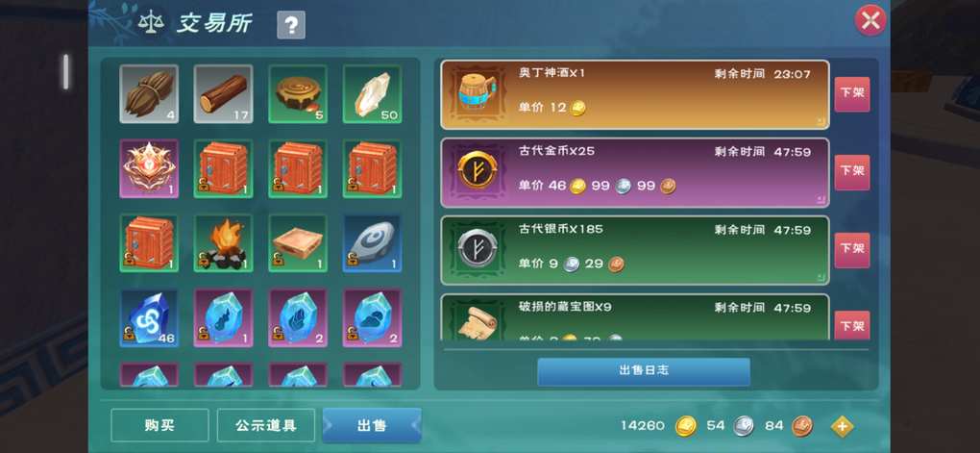Select the bundled seeds item with 4

coord(149,94)
